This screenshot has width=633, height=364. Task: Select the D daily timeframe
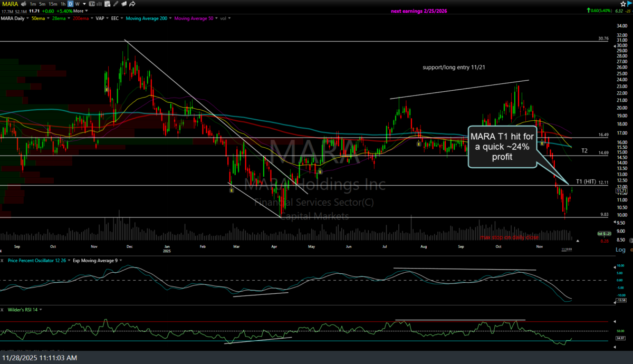[70, 4]
